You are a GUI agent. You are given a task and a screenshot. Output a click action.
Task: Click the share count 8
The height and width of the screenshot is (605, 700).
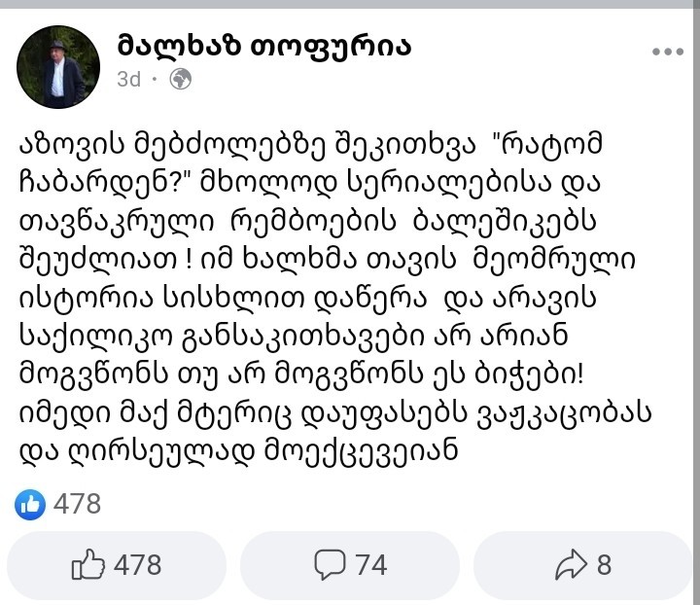(x=604, y=565)
